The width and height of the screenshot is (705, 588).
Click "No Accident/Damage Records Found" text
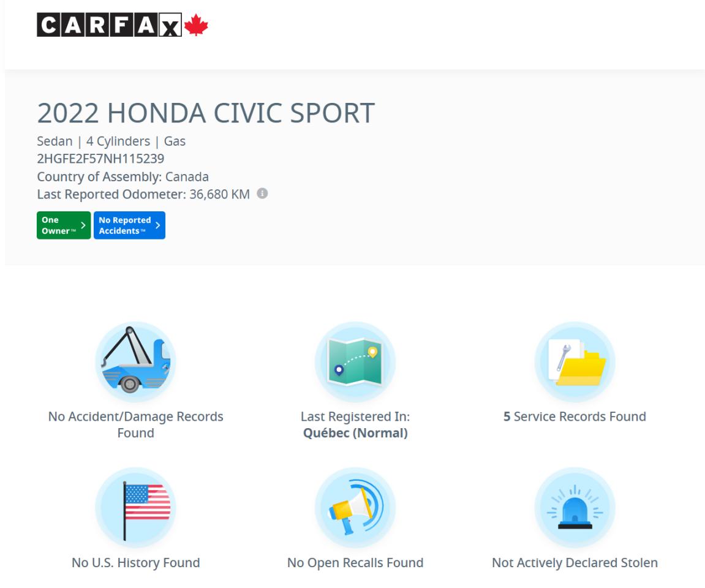[136, 425]
